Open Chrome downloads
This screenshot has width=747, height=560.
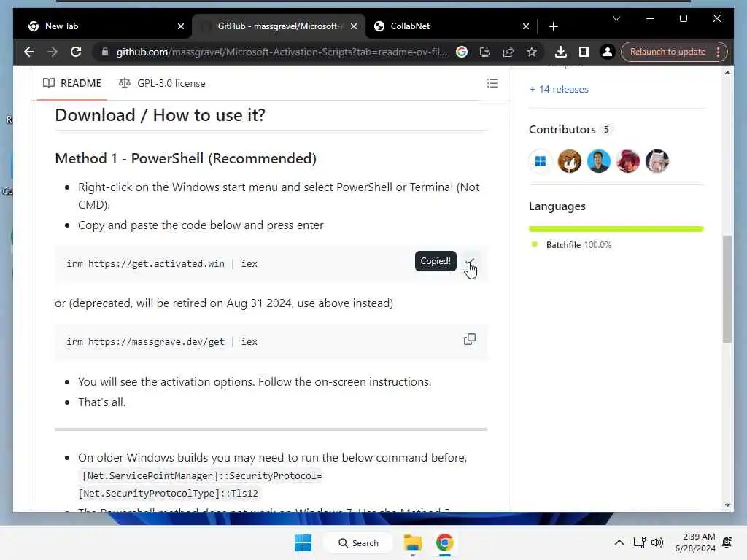(561, 52)
